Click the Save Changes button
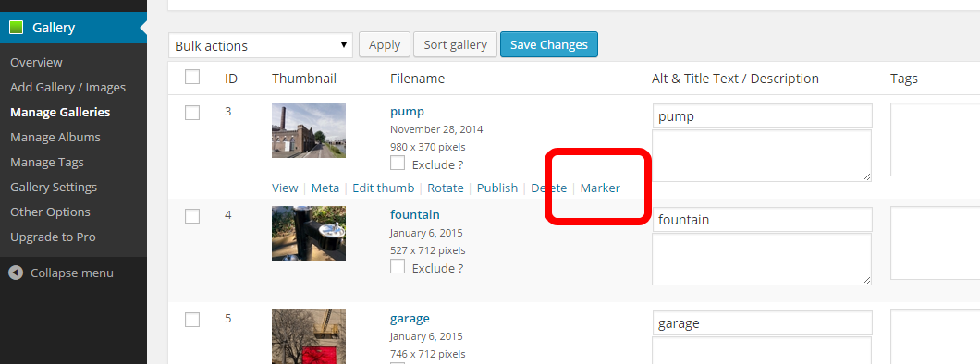This screenshot has width=980, height=364. pyautogui.click(x=549, y=45)
